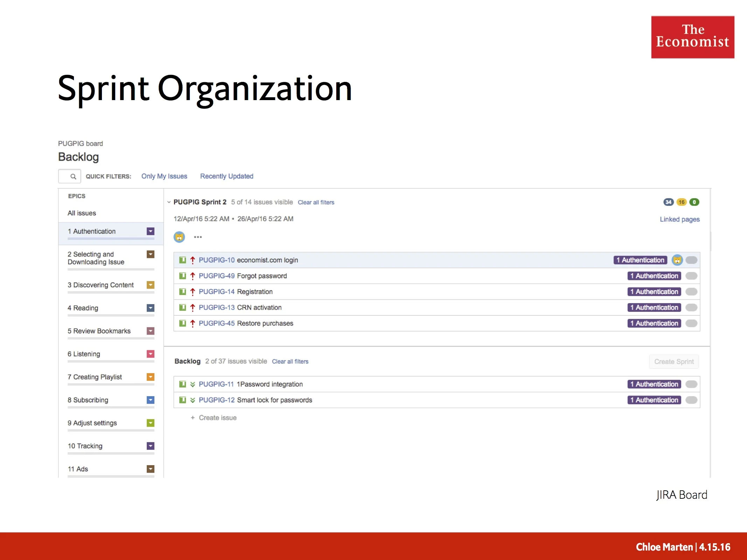Click high priority arrow on PUGPIG-10
The image size is (747, 560).
coord(193,260)
